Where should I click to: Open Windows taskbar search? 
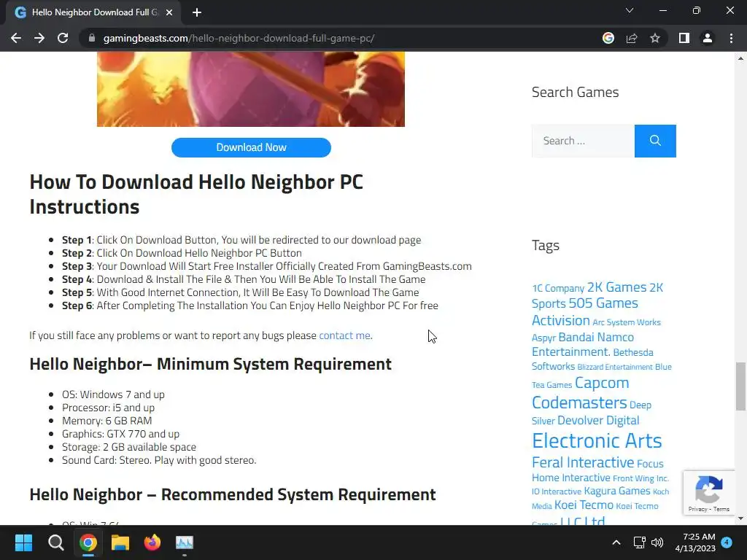(x=55, y=542)
